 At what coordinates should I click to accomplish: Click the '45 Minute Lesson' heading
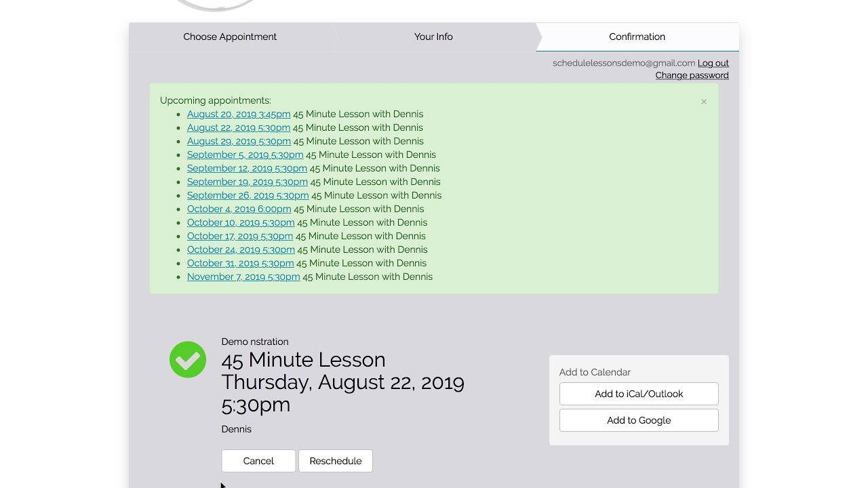coord(303,360)
